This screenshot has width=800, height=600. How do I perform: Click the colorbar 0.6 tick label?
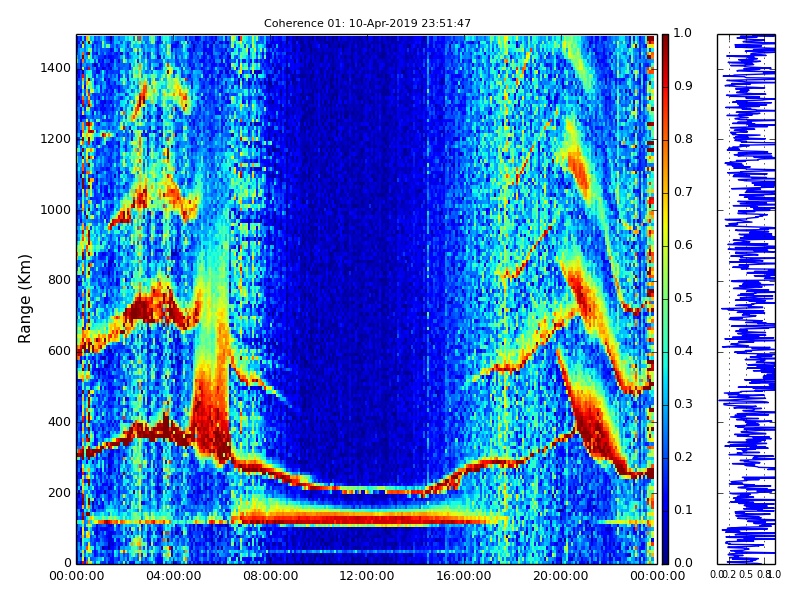[x=683, y=245]
